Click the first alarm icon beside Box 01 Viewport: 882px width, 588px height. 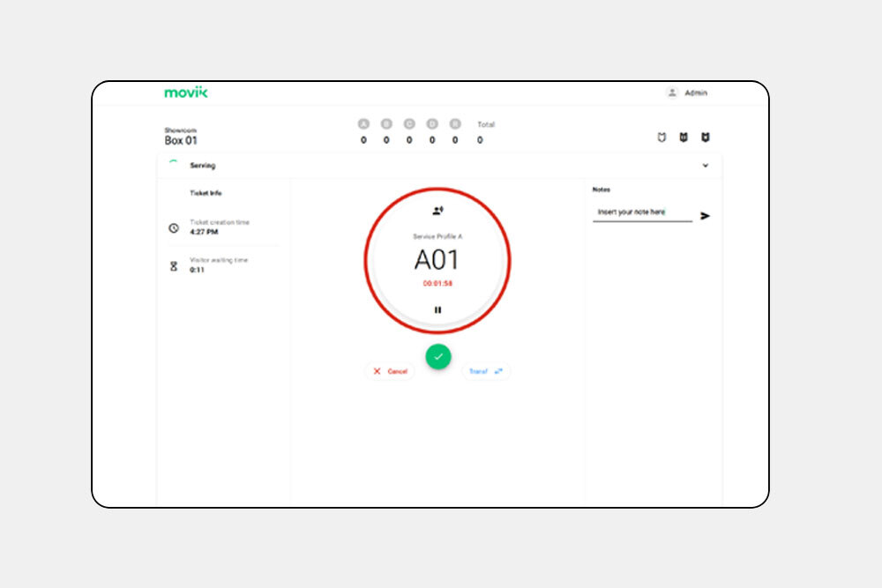point(661,138)
